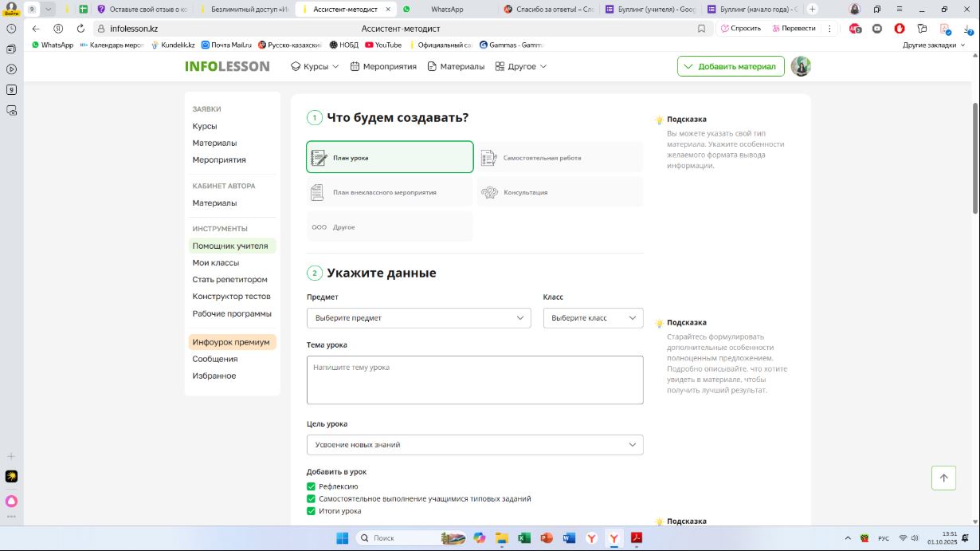Click the Тема урока text field
Screen dimensions: 980x551
point(474,380)
